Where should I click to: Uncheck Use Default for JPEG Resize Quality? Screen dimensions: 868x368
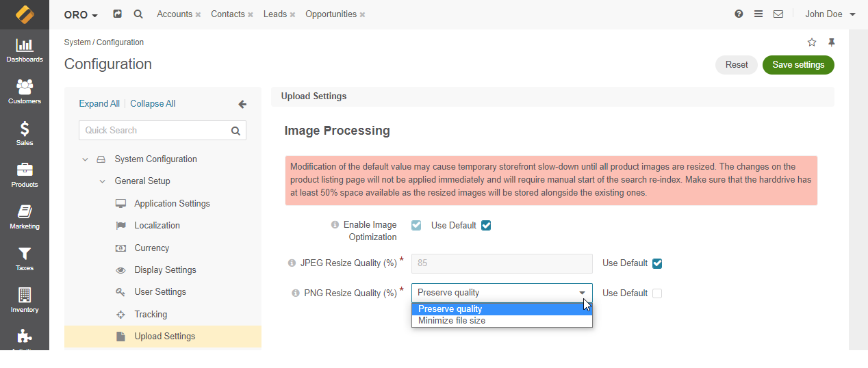coord(657,263)
